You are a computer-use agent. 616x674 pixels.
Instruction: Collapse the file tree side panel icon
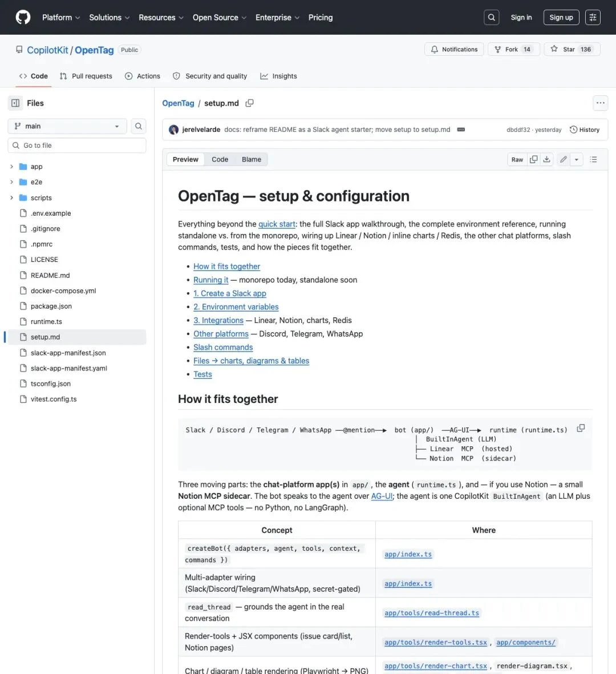(x=15, y=103)
